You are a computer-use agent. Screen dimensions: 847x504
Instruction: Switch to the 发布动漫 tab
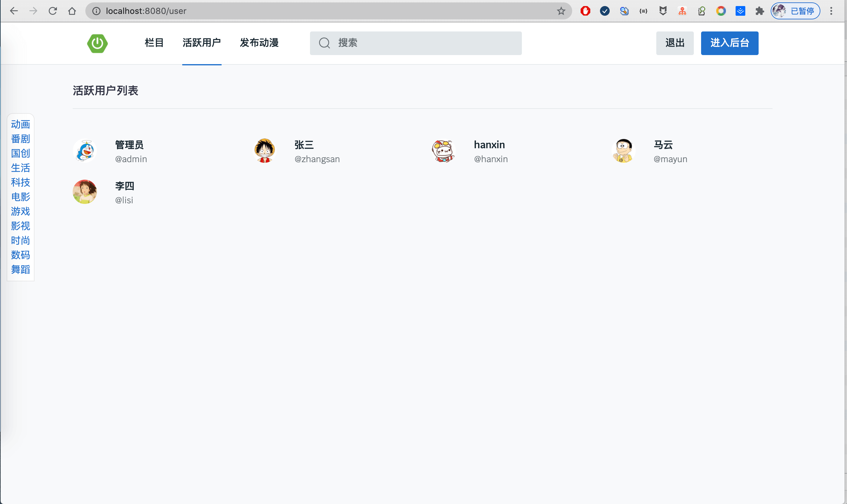pyautogui.click(x=259, y=43)
